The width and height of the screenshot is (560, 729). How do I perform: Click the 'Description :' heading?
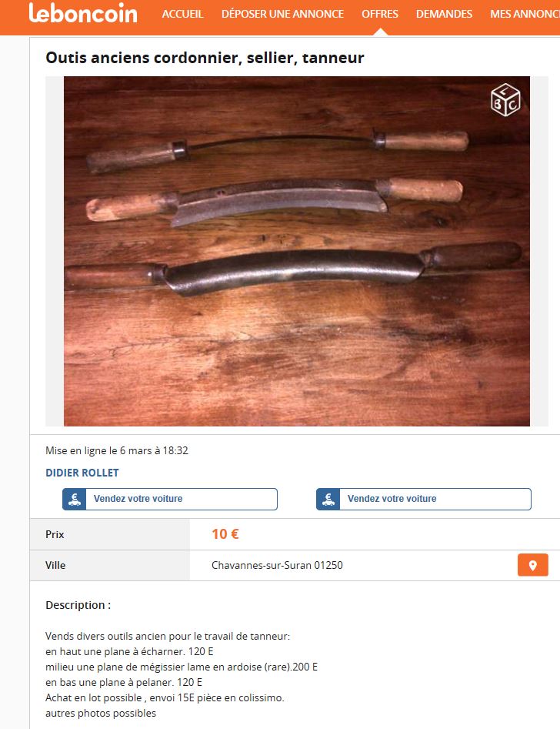click(78, 605)
